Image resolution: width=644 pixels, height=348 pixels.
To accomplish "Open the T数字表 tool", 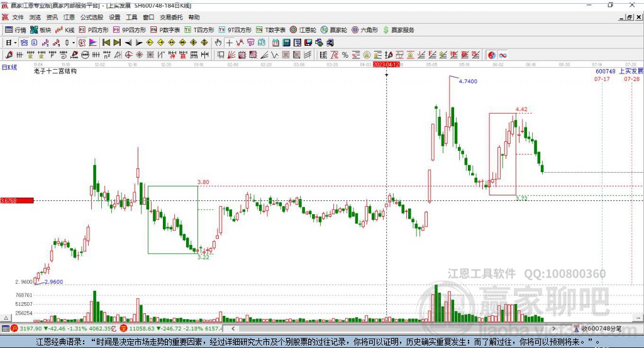I will click(270, 30).
